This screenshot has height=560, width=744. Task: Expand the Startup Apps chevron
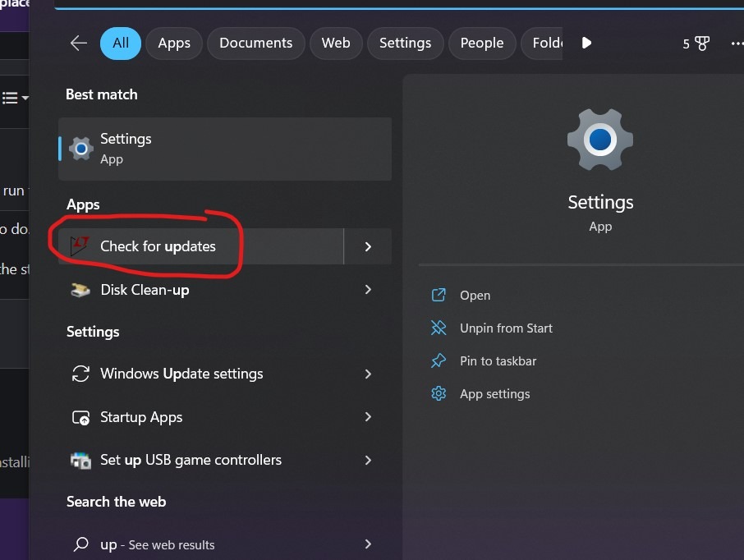368,416
